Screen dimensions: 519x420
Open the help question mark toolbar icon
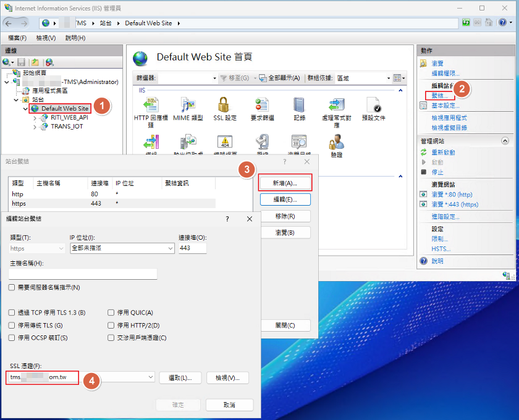click(502, 22)
